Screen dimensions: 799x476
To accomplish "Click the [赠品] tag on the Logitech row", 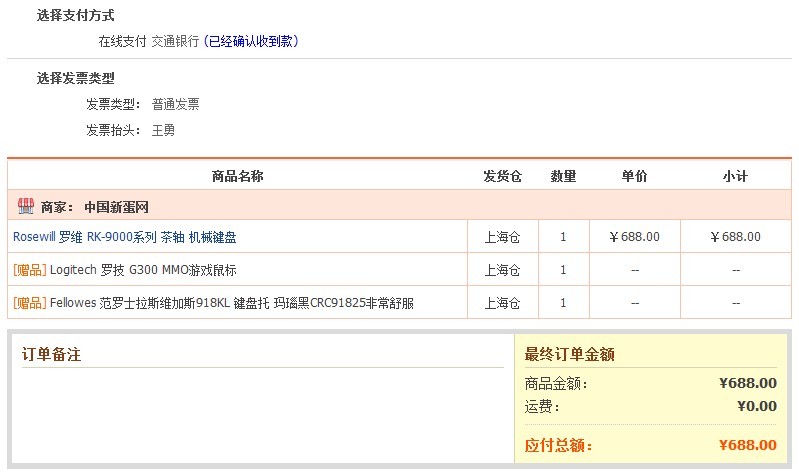I will pyautogui.click(x=30, y=270).
